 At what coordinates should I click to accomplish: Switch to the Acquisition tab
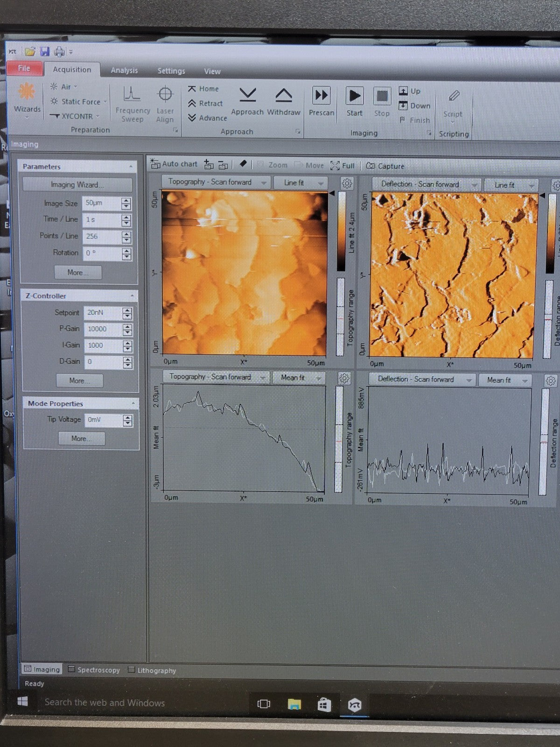coord(72,69)
